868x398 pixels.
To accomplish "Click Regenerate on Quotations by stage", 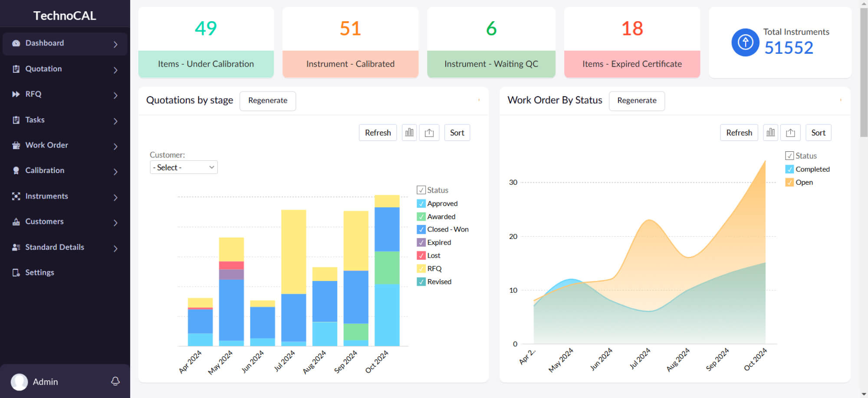I will pos(267,101).
